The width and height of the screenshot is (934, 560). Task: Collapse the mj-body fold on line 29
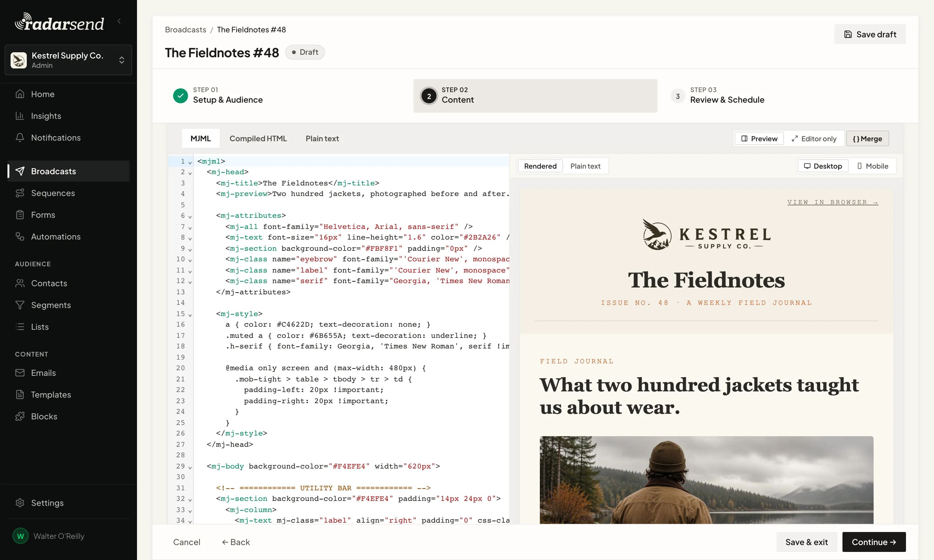pos(190,467)
